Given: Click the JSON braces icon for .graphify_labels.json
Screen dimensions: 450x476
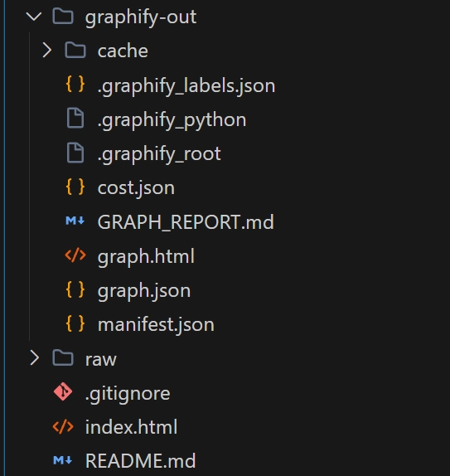Looking at the screenshot, I should (75, 85).
